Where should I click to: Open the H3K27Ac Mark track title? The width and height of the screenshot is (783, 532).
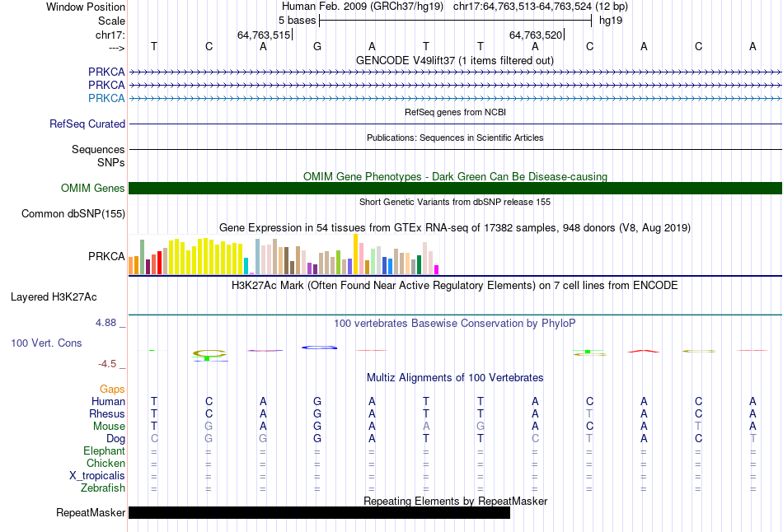coord(455,286)
